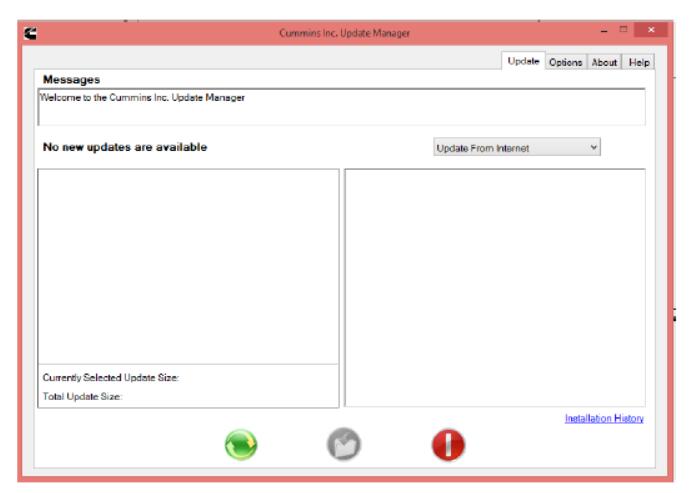Image resolution: width=693 pixels, height=493 pixels.
Task: Expand the Update From Internet dropdown
Action: (x=517, y=148)
